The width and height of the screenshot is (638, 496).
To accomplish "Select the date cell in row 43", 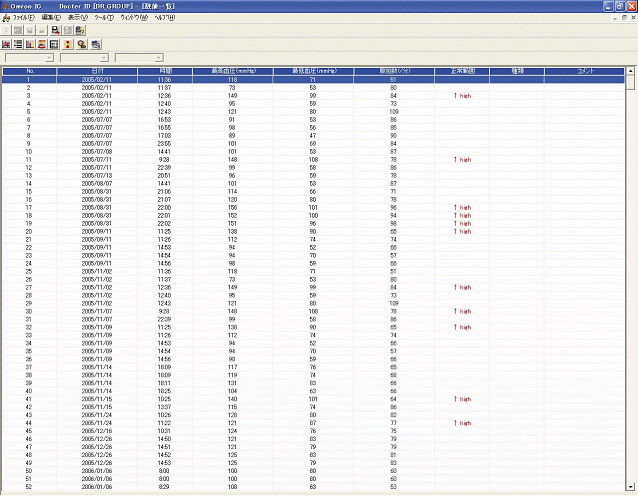I will [x=97, y=415].
